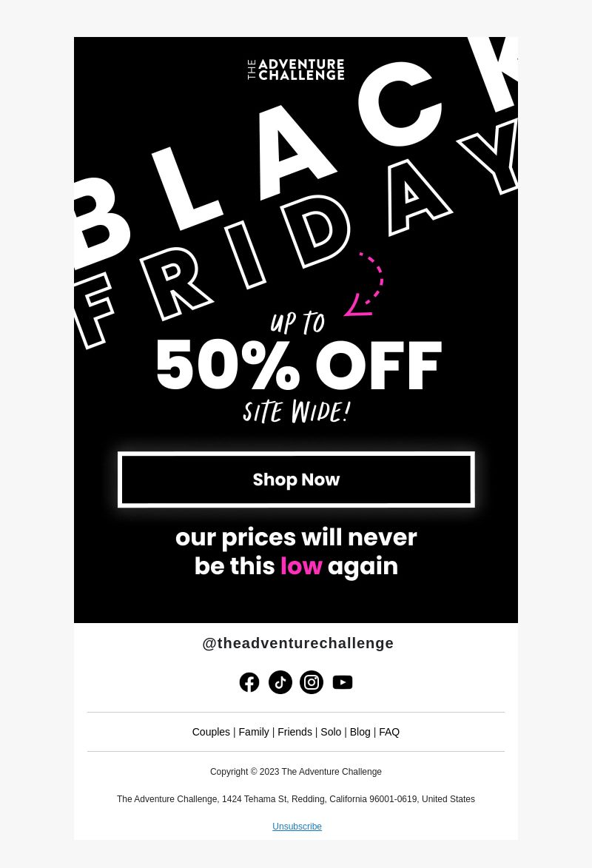The height and width of the screenshot is (868, 592).
Task: Click the pink dashed arrow graphic
Action: [x=364, y=284]
